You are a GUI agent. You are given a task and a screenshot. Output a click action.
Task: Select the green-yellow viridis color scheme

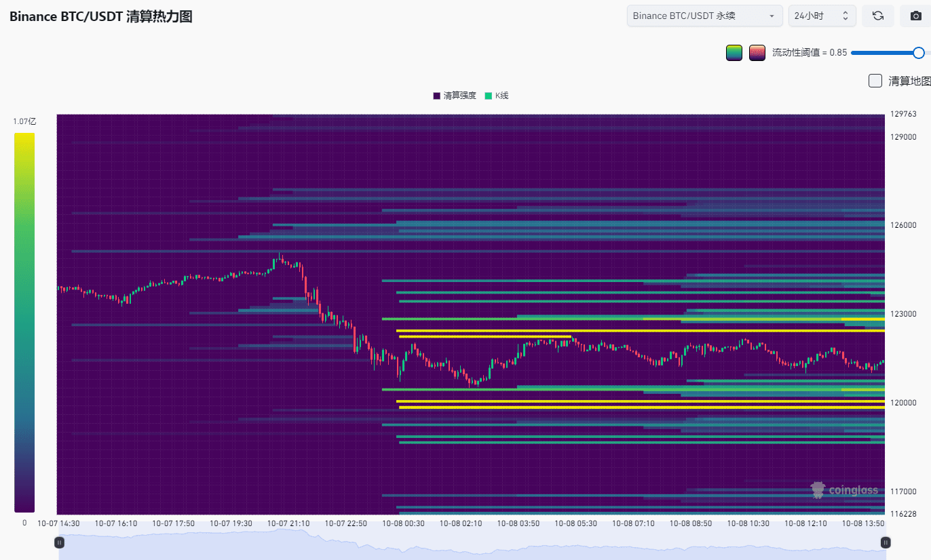pyautogui.click(x=734, y=53)
